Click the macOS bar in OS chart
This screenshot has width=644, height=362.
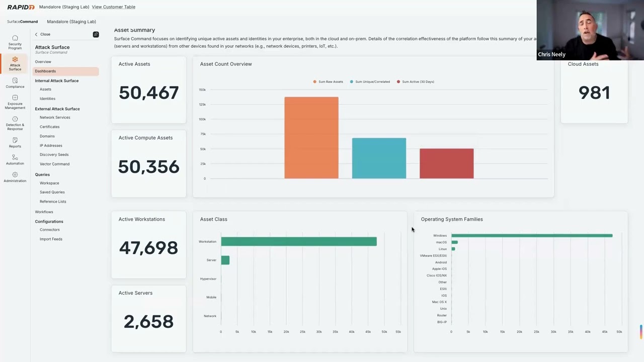coord(454,242)
